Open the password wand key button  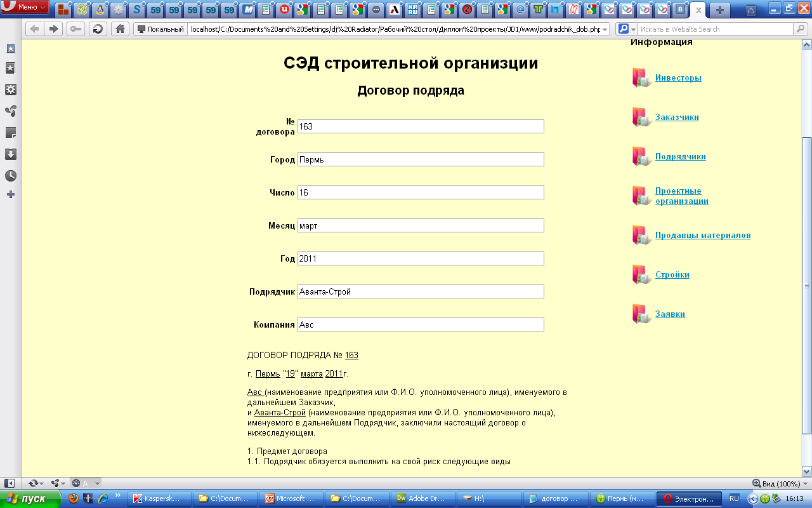76,29
